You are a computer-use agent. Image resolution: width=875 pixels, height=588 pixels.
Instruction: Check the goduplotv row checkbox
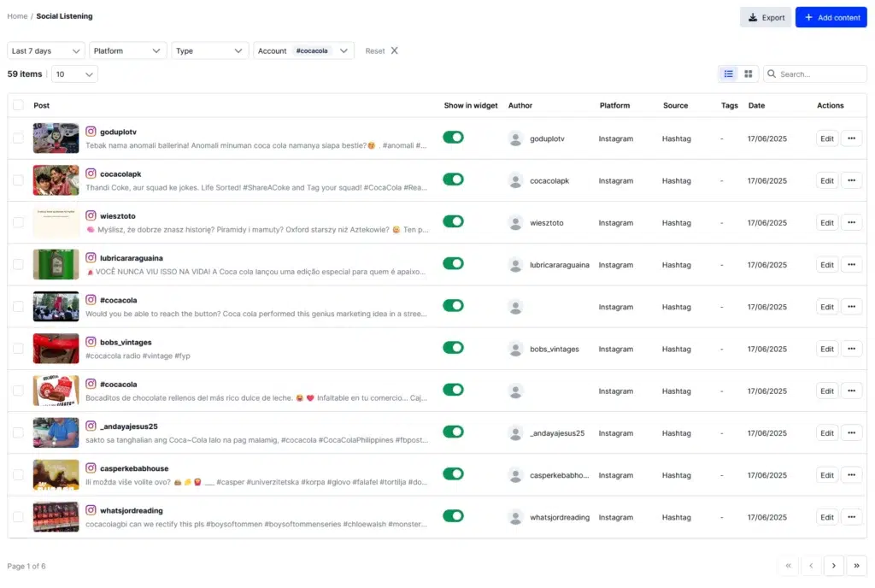[x=19, y=138]
